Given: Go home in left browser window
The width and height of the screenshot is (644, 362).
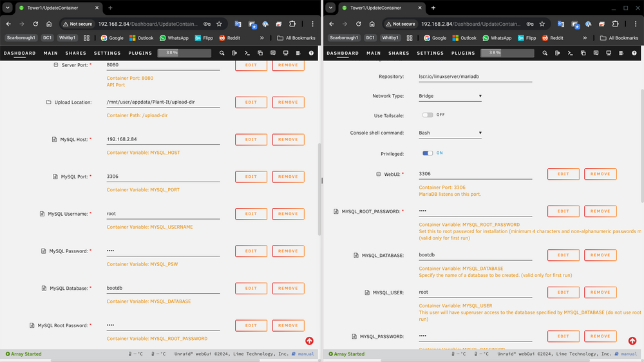Looking at the screenshot, I should pyautogui.click(x=49, y=24).
